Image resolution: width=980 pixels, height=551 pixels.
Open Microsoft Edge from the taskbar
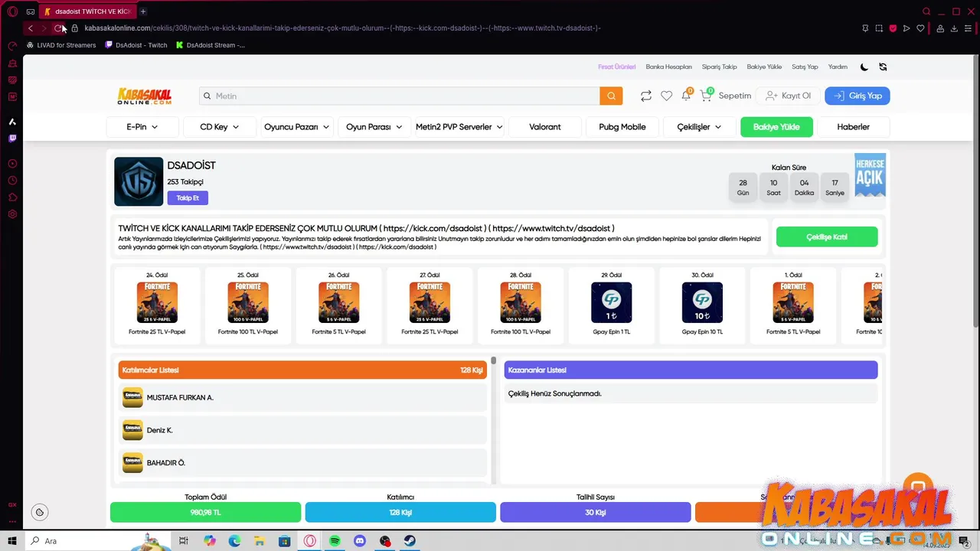pyautogui.click(x=234, y=541)
